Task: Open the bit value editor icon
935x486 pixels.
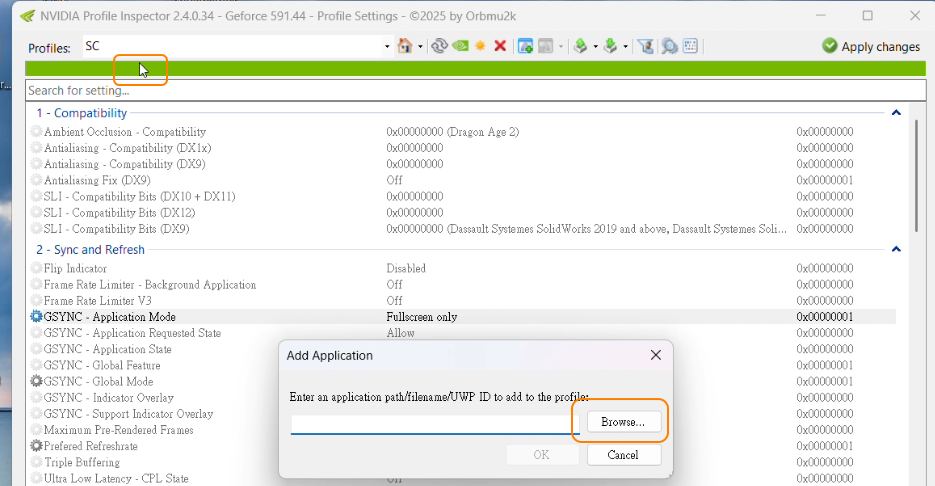Action: click(x=690, y=46)
